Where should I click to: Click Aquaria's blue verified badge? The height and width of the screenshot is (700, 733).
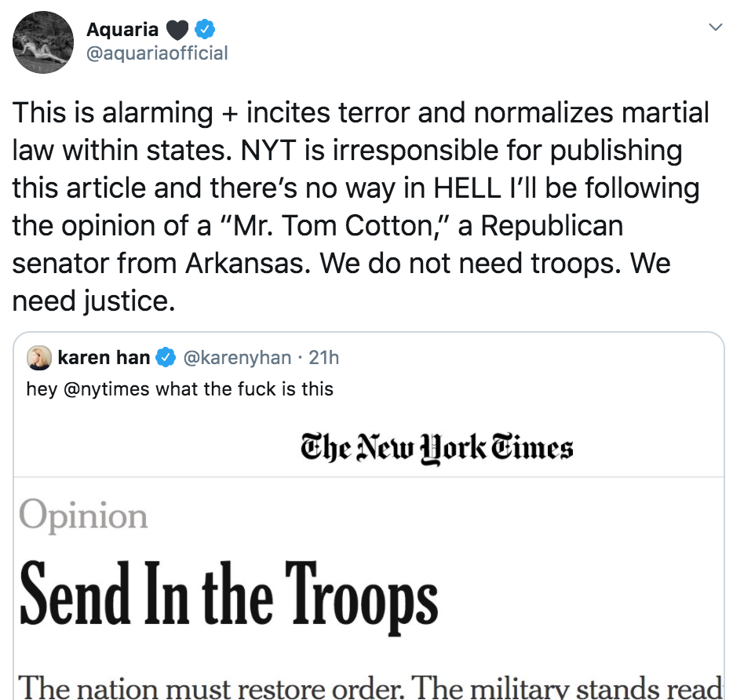pos(206,31)
